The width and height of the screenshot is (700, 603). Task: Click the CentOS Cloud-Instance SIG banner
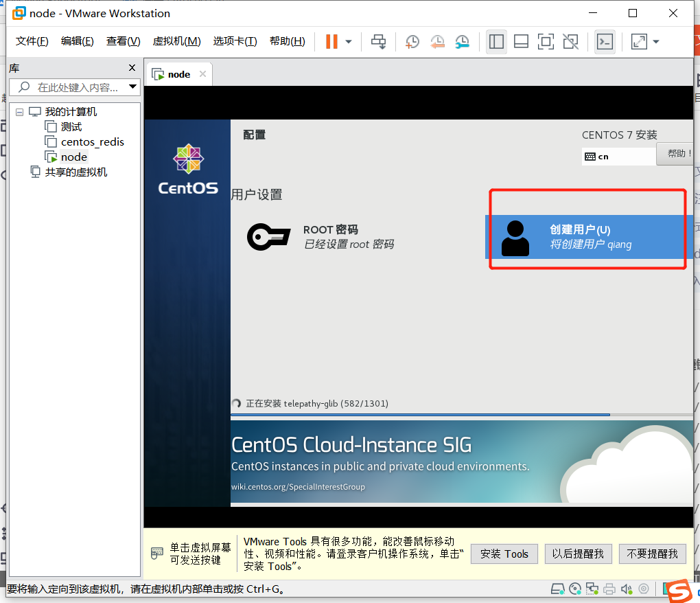coord(462,462)
